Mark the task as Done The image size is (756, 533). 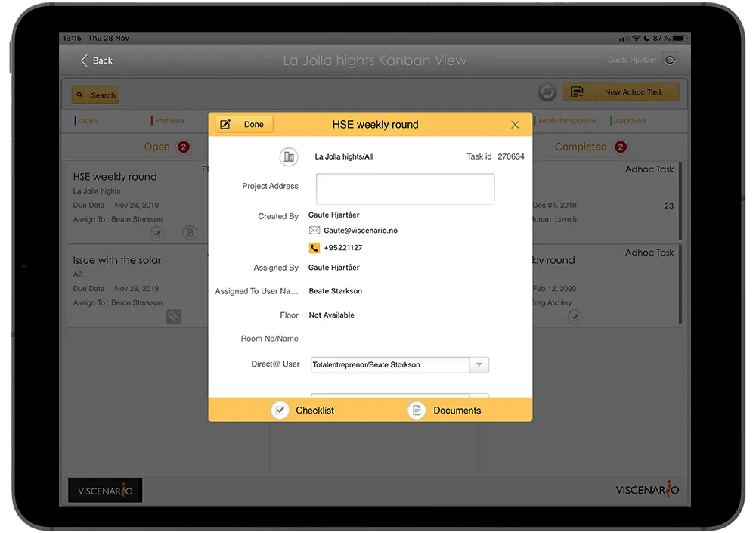pos(253,125)
